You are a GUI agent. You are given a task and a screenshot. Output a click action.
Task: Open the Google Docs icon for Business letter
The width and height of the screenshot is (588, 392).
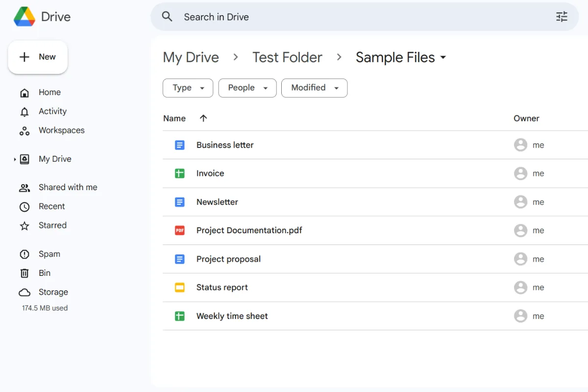[x=180, y=145]
